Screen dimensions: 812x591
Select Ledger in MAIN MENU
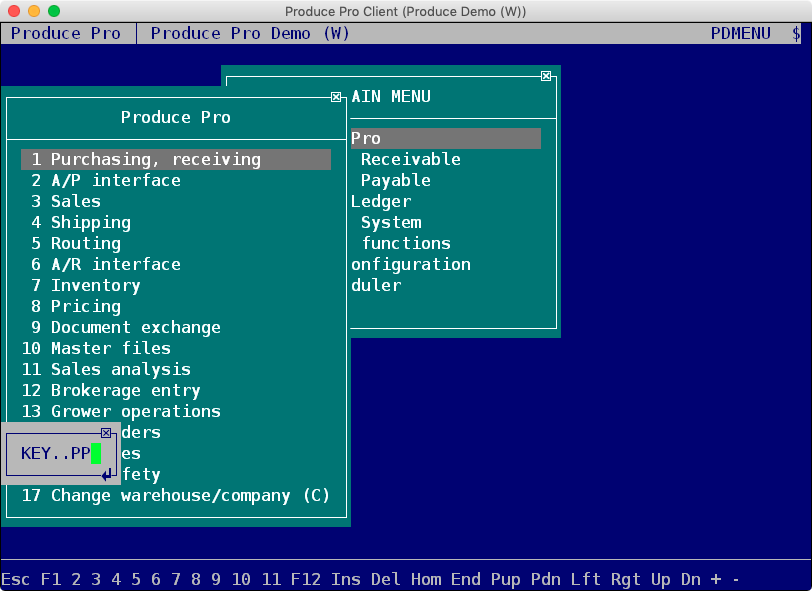[x=381, y=201]
